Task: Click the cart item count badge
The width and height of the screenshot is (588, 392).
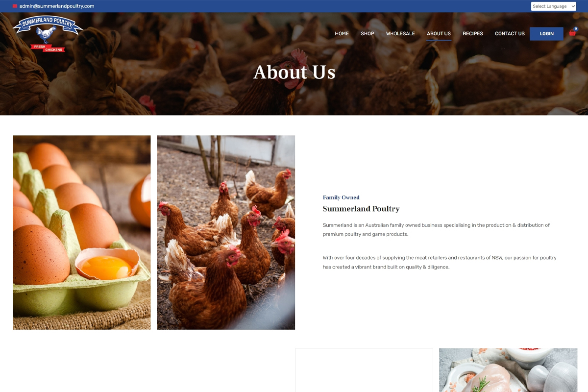Action: 576,29
